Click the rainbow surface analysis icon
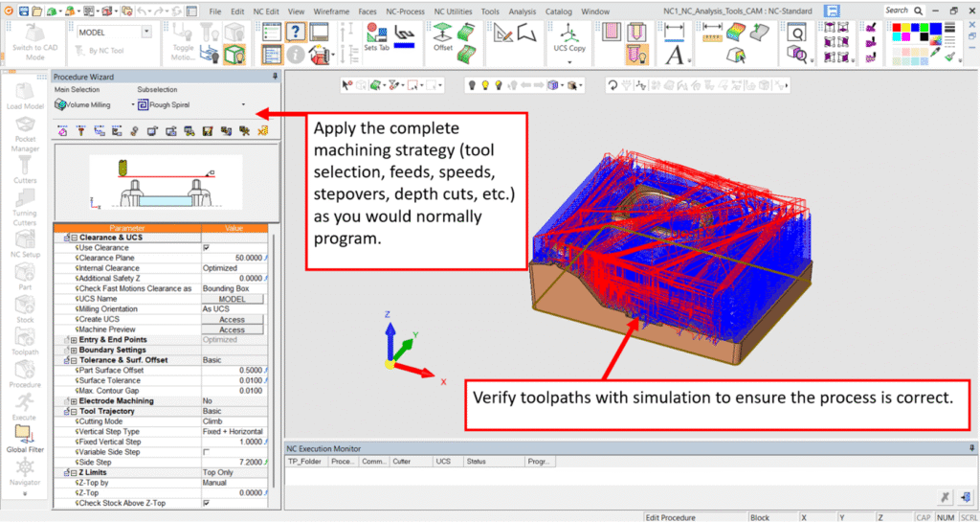The width and height of the screenshot is (980, 522). [x=735, y=32]
